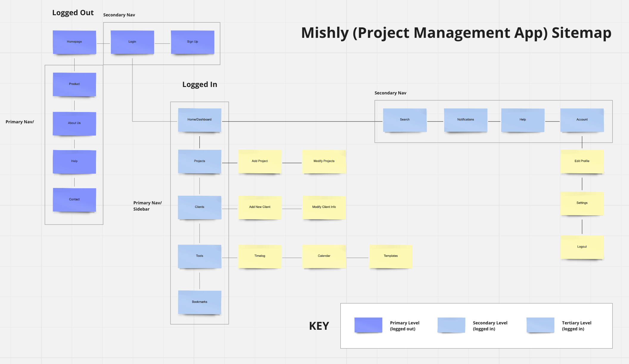
Task: Click the Account sticky note
Action: (x=582, y=120)
